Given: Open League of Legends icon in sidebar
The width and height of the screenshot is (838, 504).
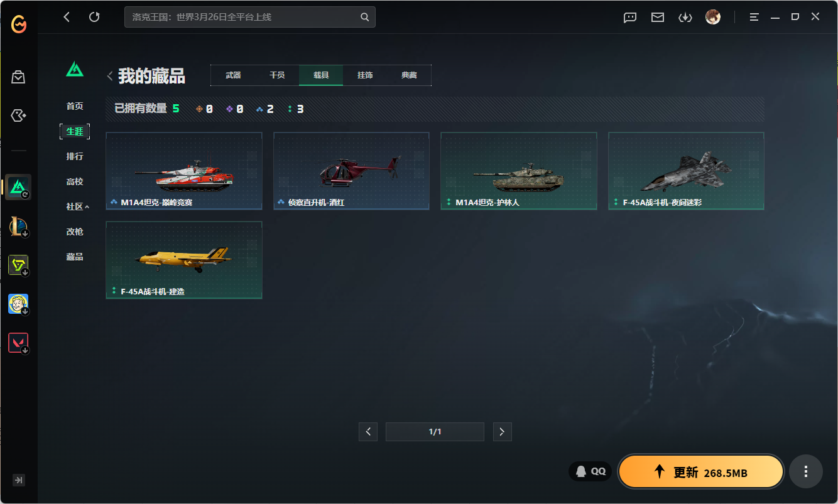Looking at the screenshot, I should (x=18, y=227).
